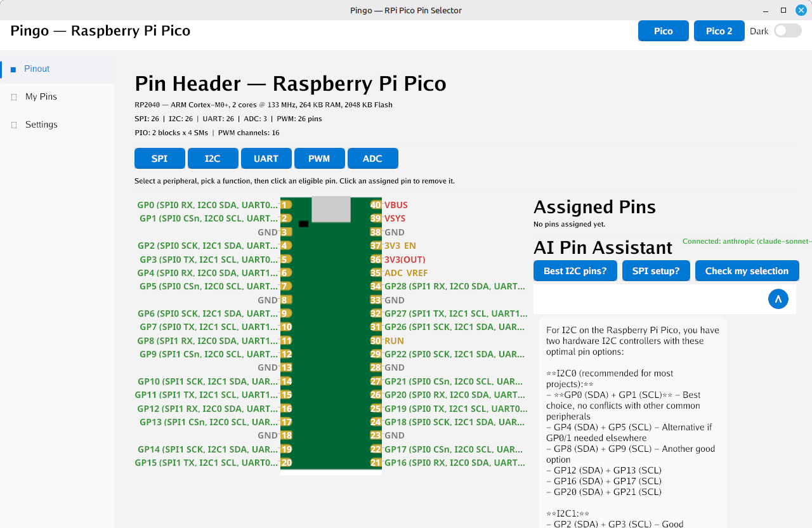The height and width of the screenshot is (528, 812).
Task: Click pin 30 RUN pad
Action: coord(376,341)
